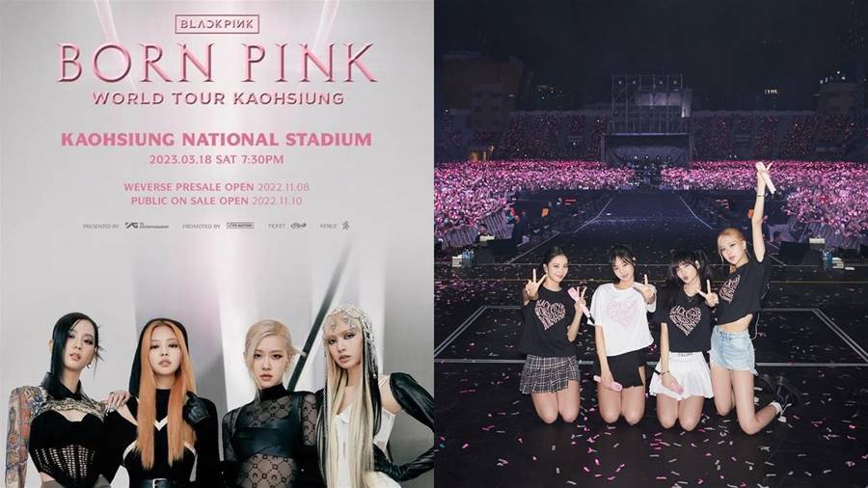Click the ticket vendor logo
Viewport: 868px width, 488px height.
298,226
